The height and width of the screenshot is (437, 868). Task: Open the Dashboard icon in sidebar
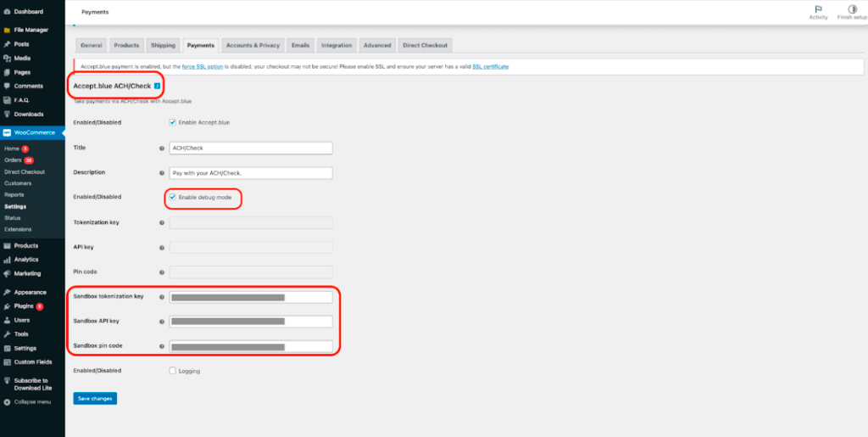coord(7,11)
